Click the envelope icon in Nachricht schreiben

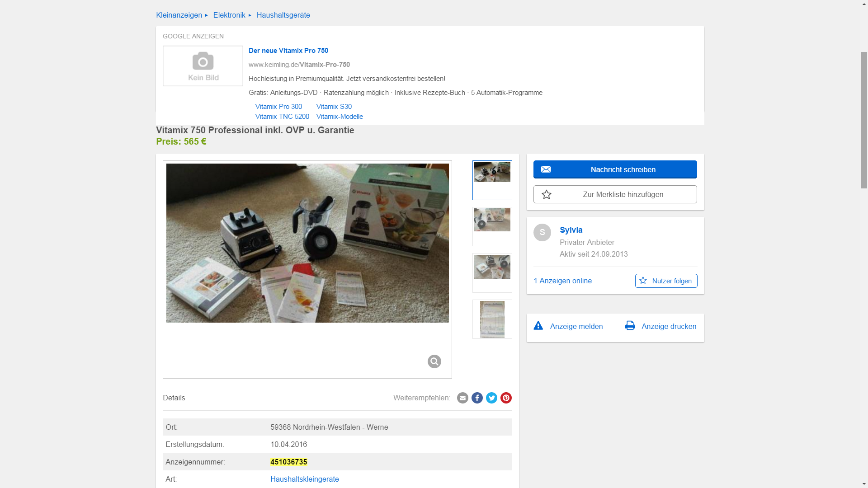(x=546, y=169)
